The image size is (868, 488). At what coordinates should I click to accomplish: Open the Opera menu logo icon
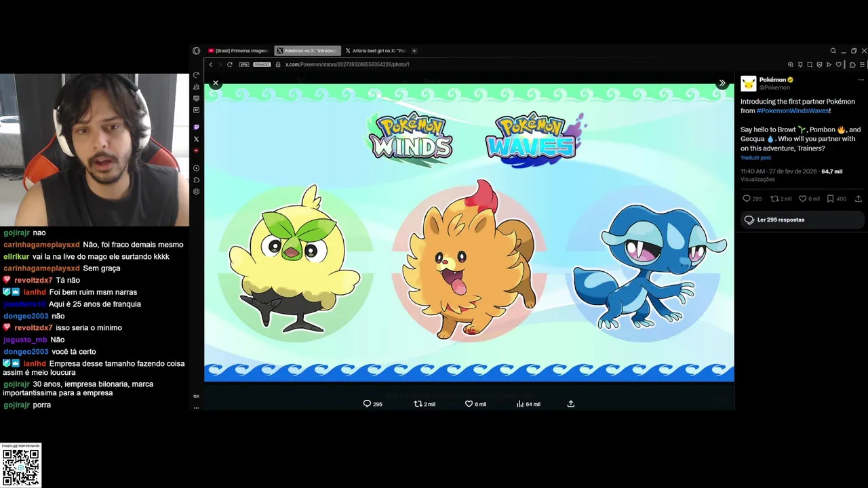click(x=196, y=51)
